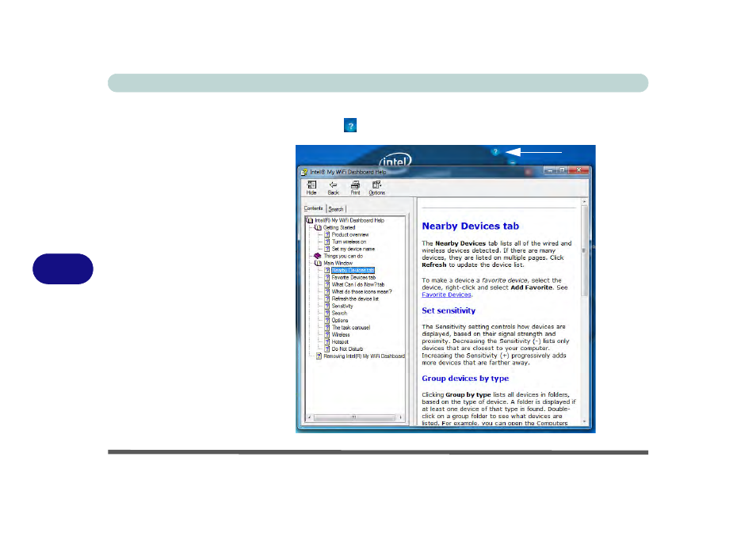756x533 pixels.
Task: Open the Search topic in tree
Action: point(339,314)
